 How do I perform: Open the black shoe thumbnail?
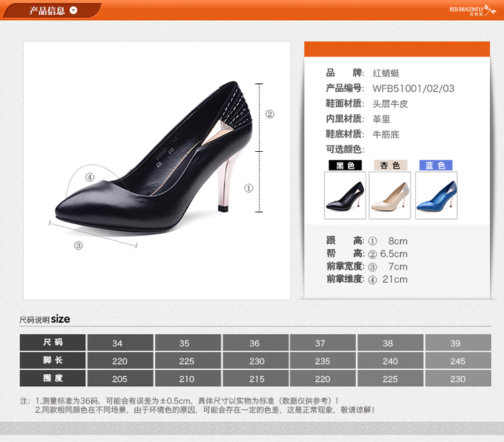[345, 195]
